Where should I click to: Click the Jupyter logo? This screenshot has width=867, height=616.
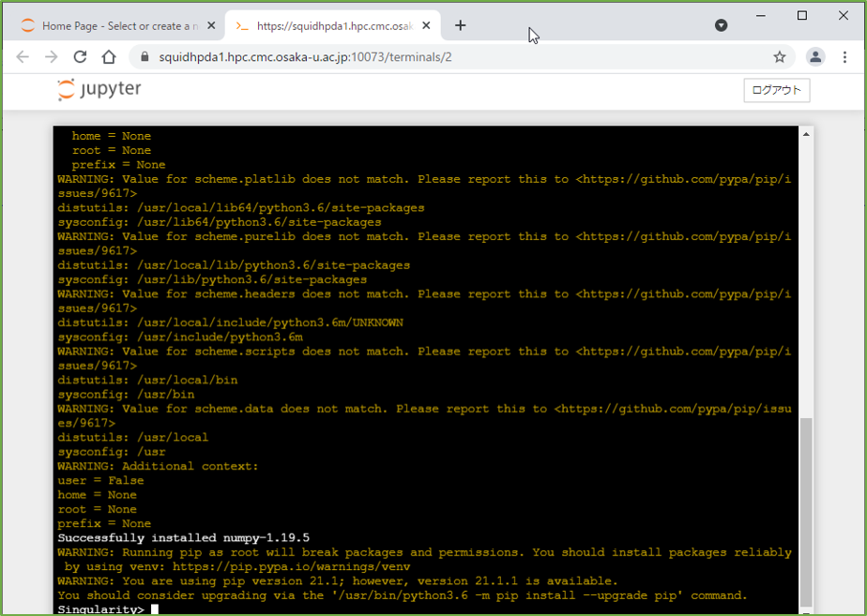pyautogui.click(x=99, y=90)
